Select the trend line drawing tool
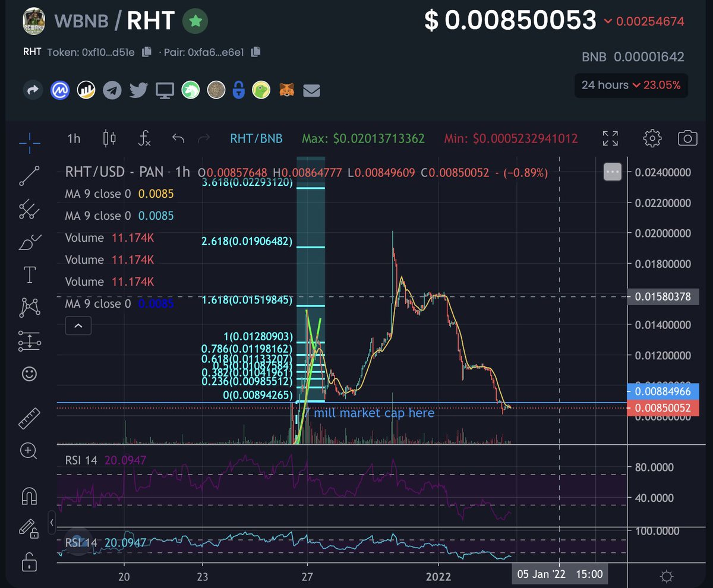 tap(29, 175)
